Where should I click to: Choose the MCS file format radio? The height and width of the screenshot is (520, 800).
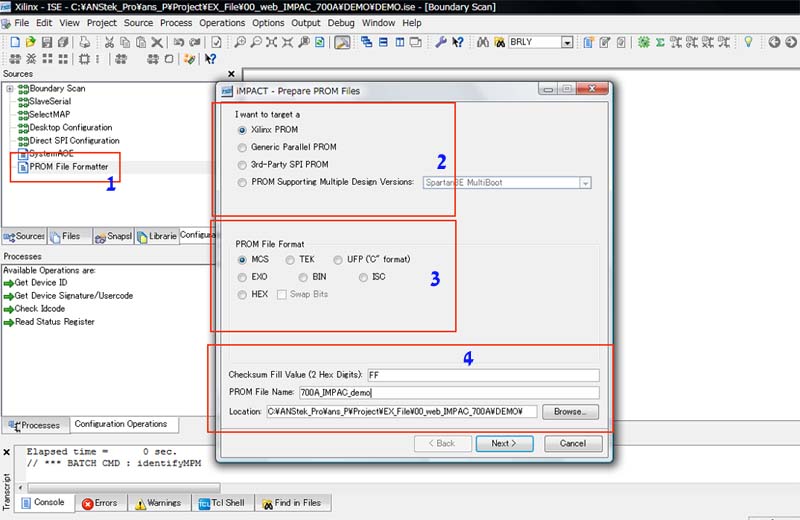point(242,260)
